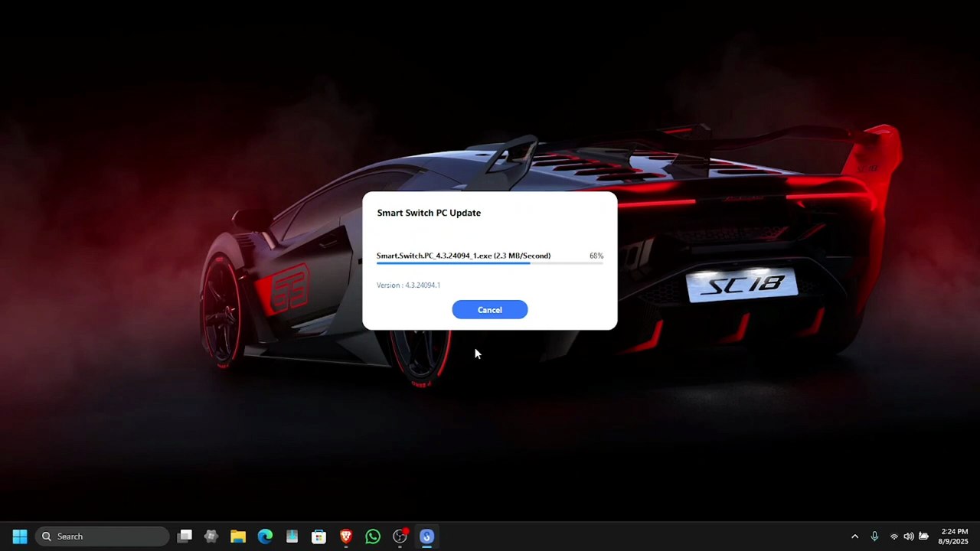This screenshot has width=980, height=551.
Task: Click the microphone tray icon
Action: pos(874,536)
